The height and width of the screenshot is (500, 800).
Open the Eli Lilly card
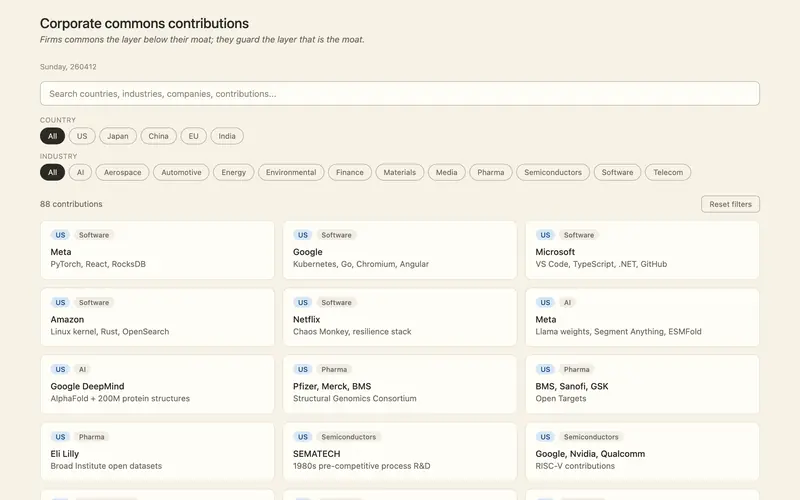(157, 452)
